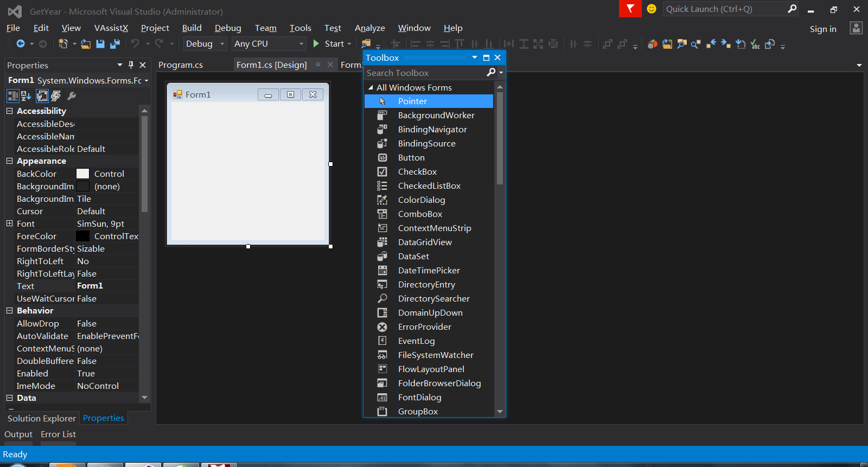Select the ErrorProvider control in Toolbox
The image size is (868, 467).
pyautogui.click(x=429, y=327)
